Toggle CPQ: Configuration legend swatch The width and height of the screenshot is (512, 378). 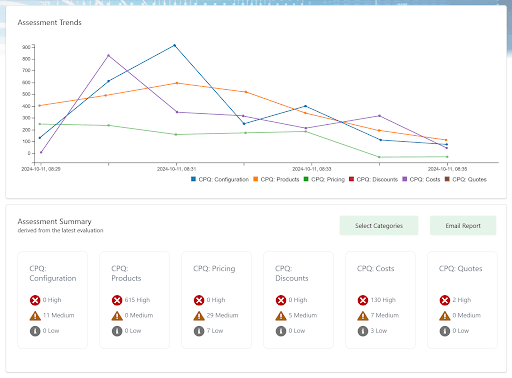pos(193,179)
